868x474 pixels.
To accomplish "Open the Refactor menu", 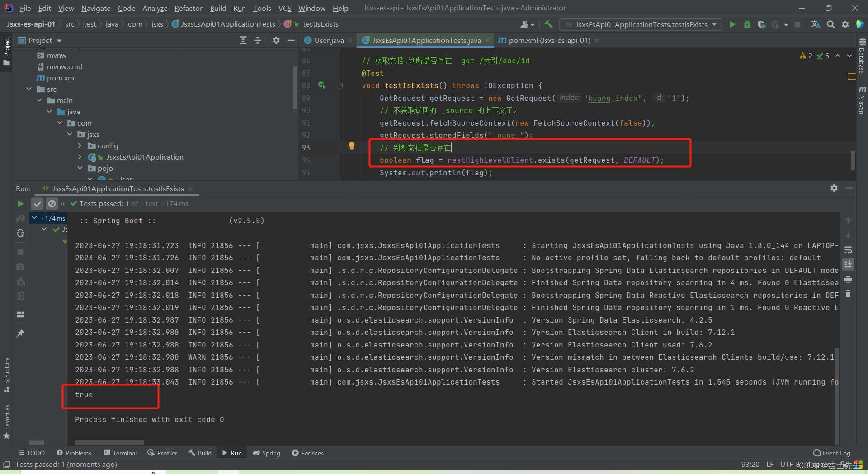I will coord(188,8).
